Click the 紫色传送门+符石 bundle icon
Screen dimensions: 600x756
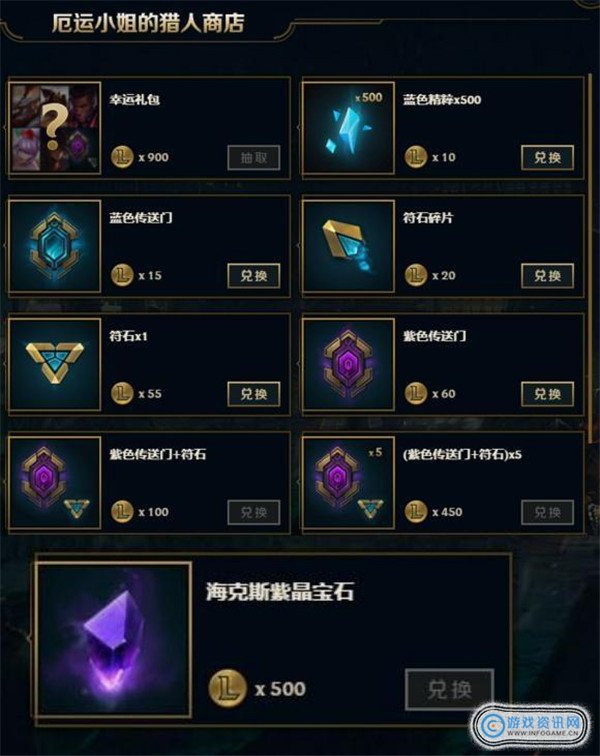[55, 482]
